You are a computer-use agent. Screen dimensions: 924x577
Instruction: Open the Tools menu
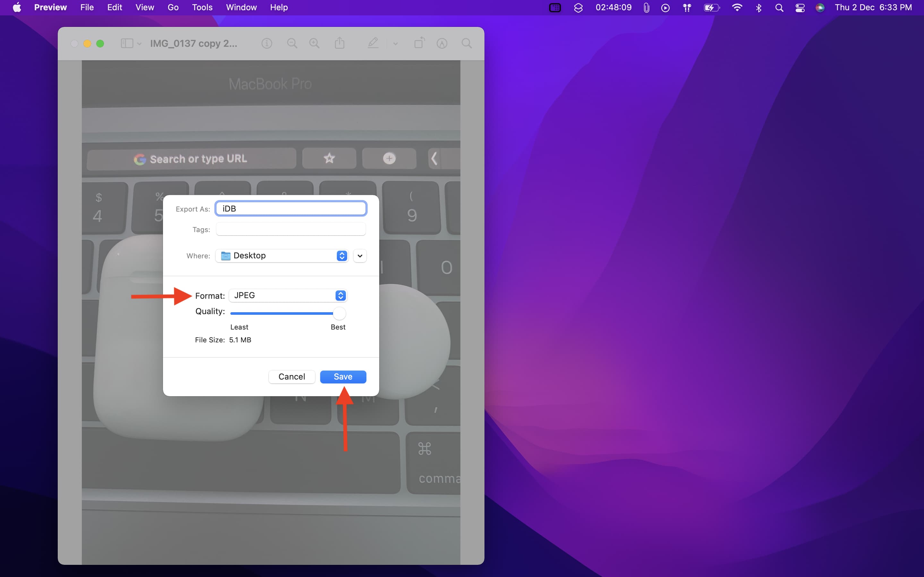(x=202, y=7)
